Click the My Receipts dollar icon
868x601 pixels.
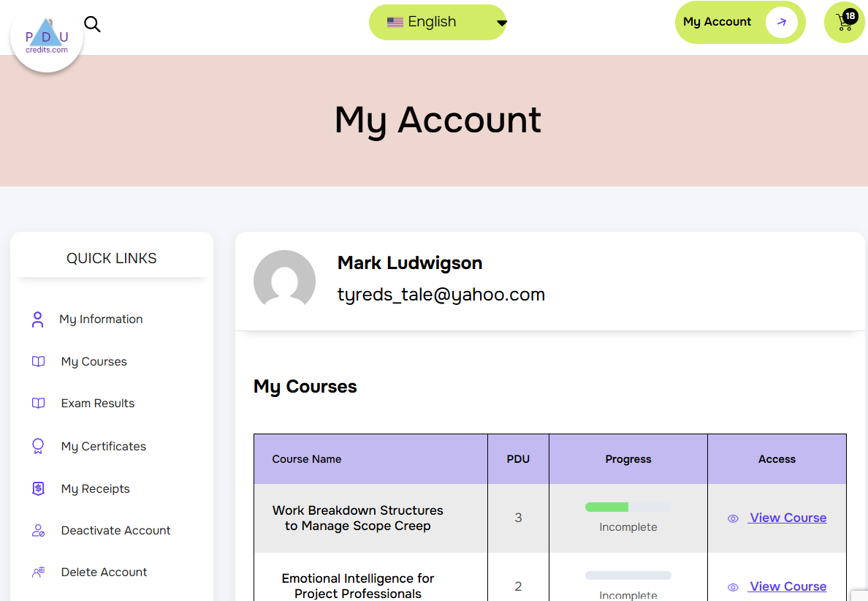[x=38, y=488]
